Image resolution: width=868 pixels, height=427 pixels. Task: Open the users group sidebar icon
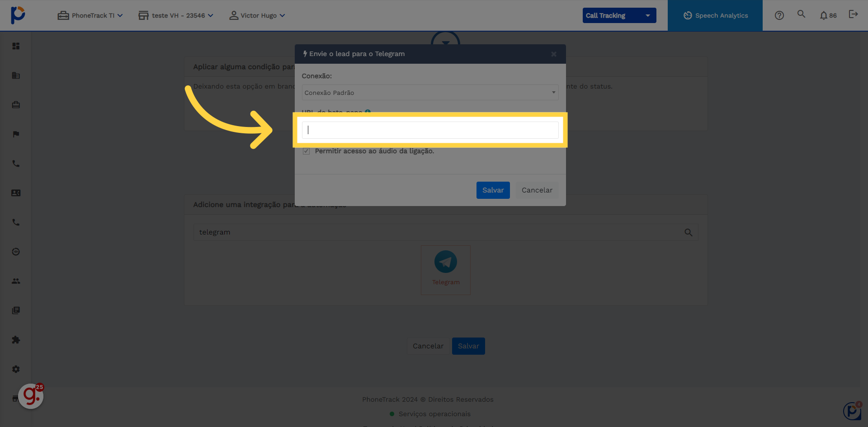pyautogui.click(x=16, y=281)
